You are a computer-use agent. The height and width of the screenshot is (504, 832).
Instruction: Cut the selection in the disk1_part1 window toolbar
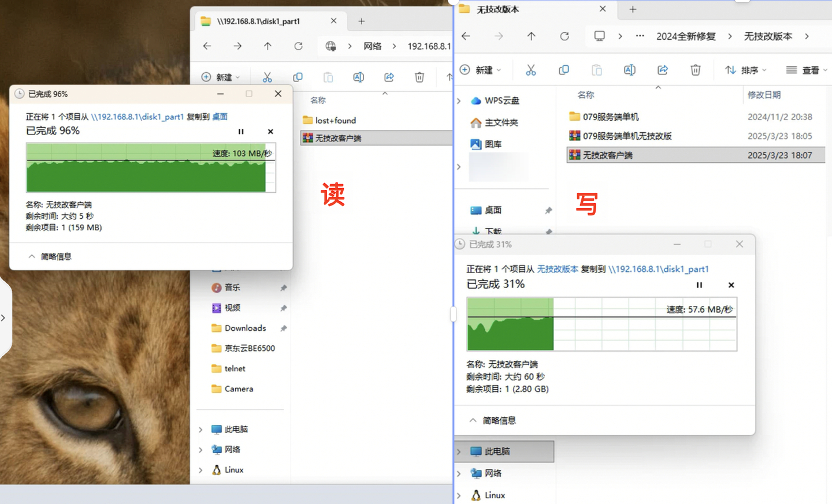[x=267, y=77]
